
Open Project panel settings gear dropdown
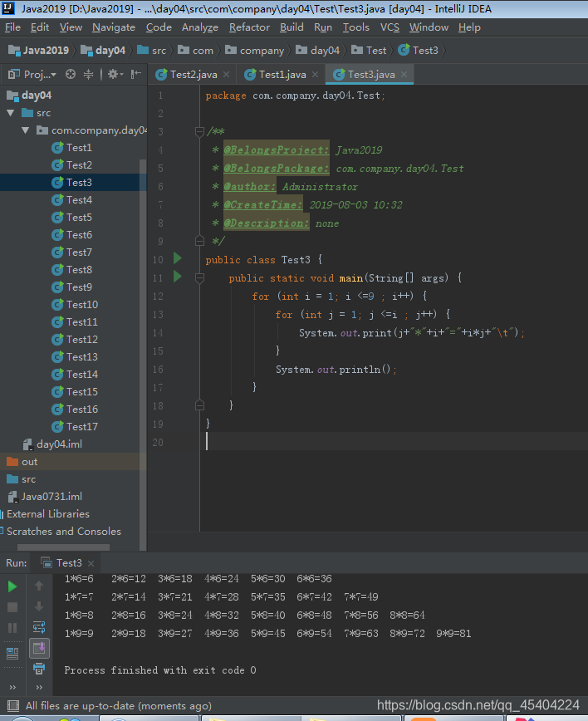point(115,74)
